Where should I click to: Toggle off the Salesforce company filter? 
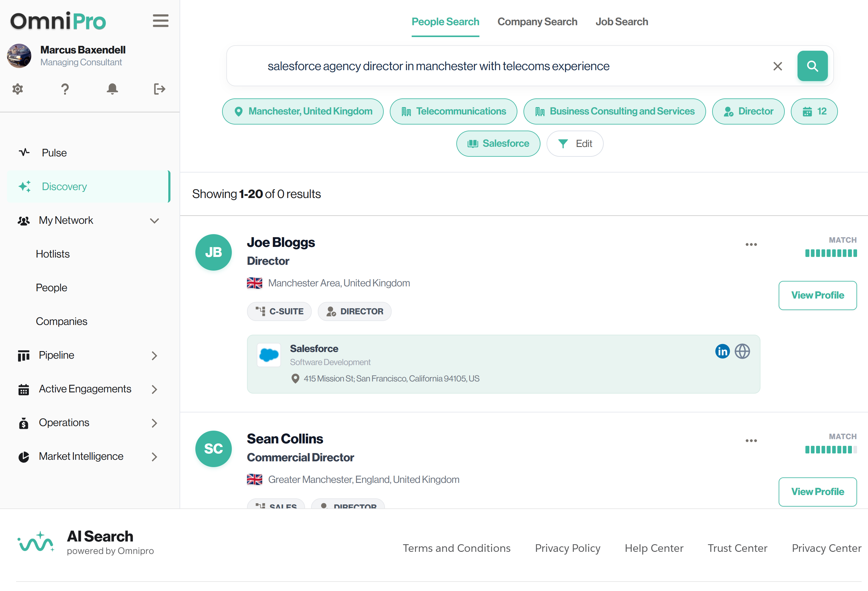(x=498, y=143)
